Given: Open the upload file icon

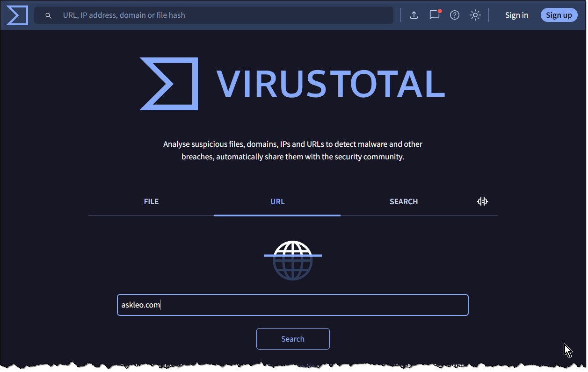Looking at the screenshot, I should 414,15.
